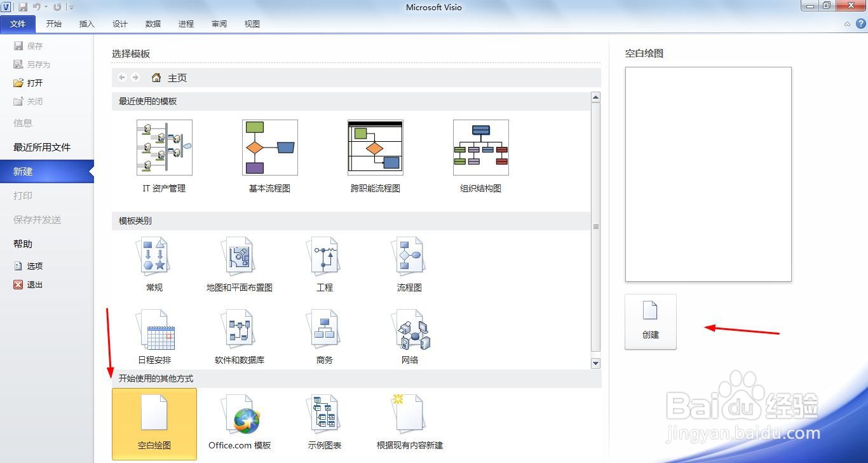Open the Visio Help question mark
868x463 pixels.
[x=860, y=24]
